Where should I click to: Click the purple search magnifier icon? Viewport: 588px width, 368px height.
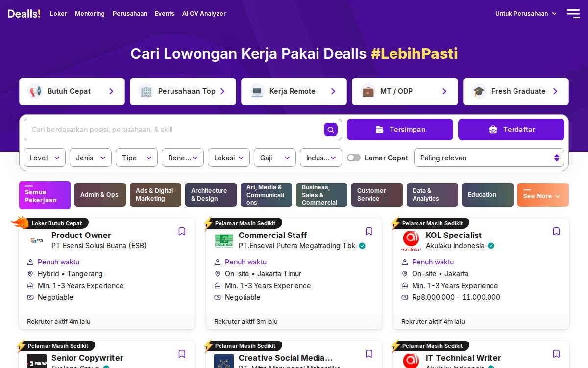(x=331, y=130)
